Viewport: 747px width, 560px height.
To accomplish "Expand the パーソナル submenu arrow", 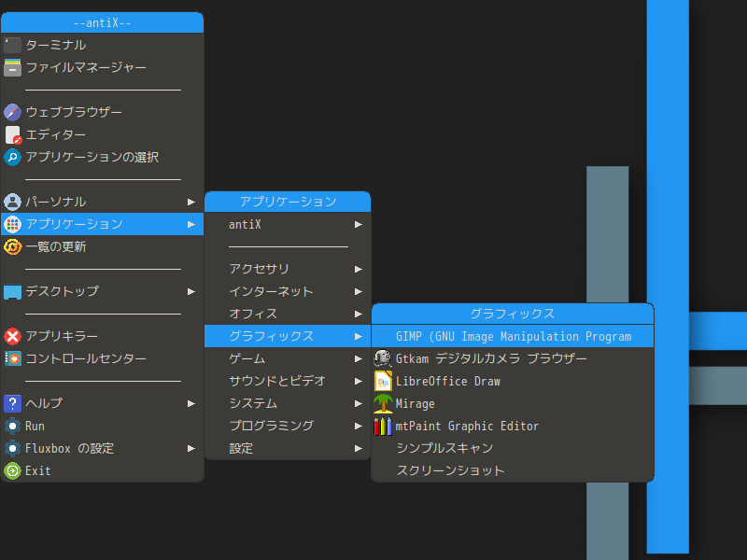I will (191, 202).
